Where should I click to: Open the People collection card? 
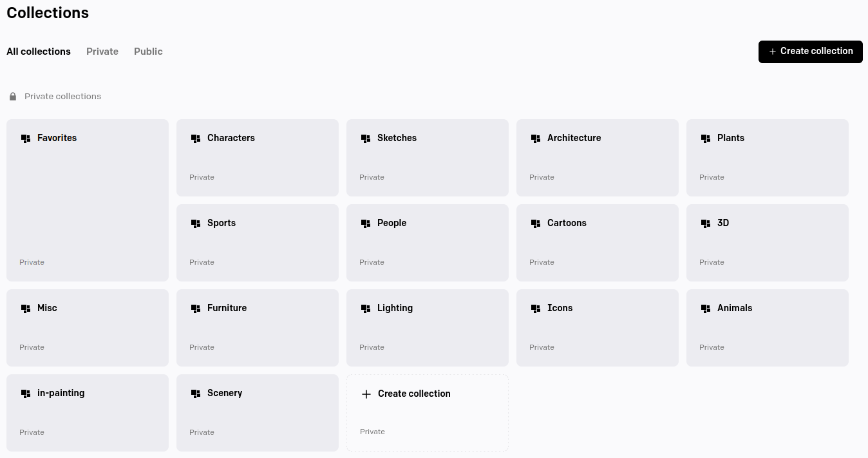428,243
